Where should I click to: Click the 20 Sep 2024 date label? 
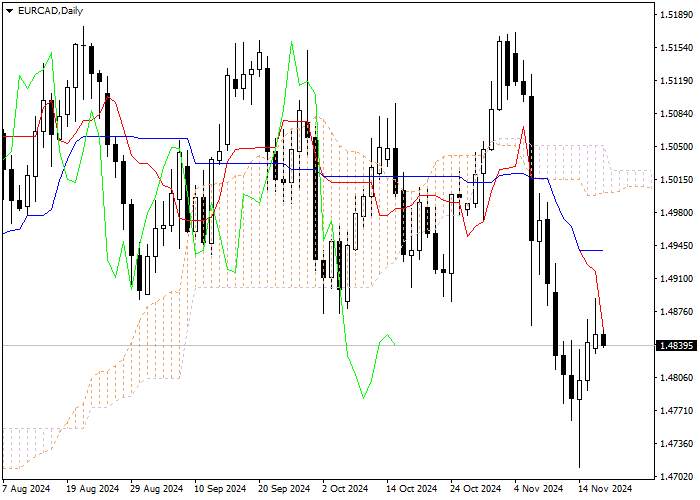pyautogui.click(x=285, y=489)
